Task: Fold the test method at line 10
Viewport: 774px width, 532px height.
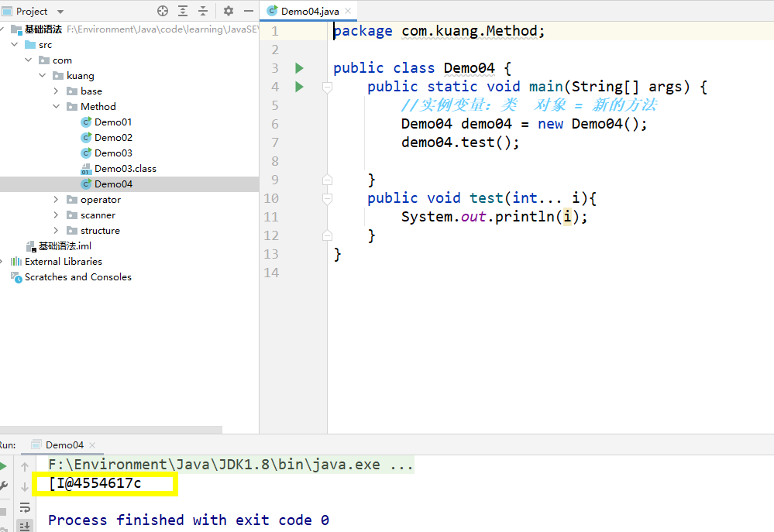Action: [327, 198]
